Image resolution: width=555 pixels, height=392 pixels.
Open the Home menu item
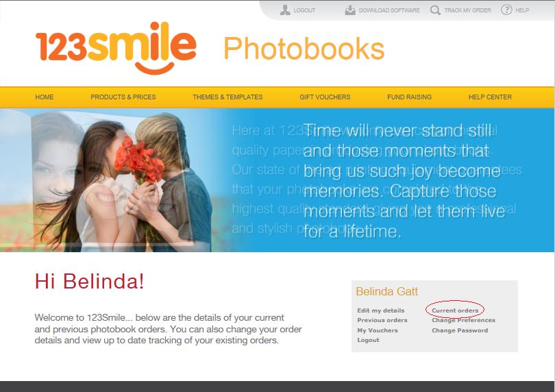[x=45, y=97]
